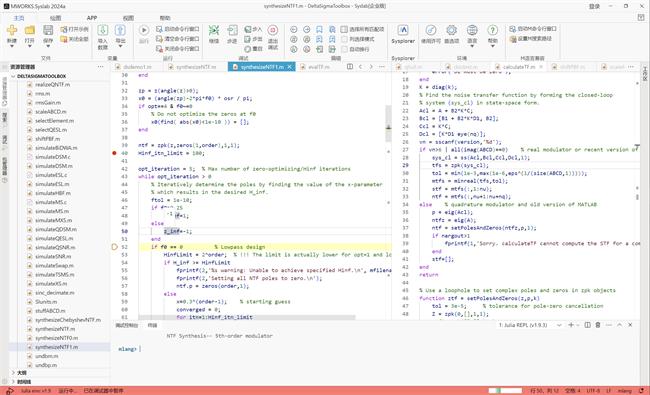This screenshot has width=650, height=395.
Task: Click Close All files button
Action: click(74, 39)
